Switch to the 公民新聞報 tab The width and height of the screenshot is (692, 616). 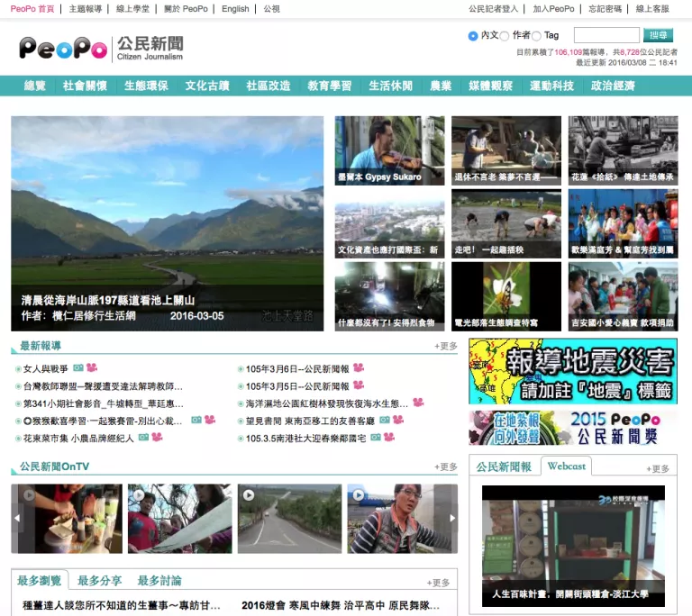504,467
